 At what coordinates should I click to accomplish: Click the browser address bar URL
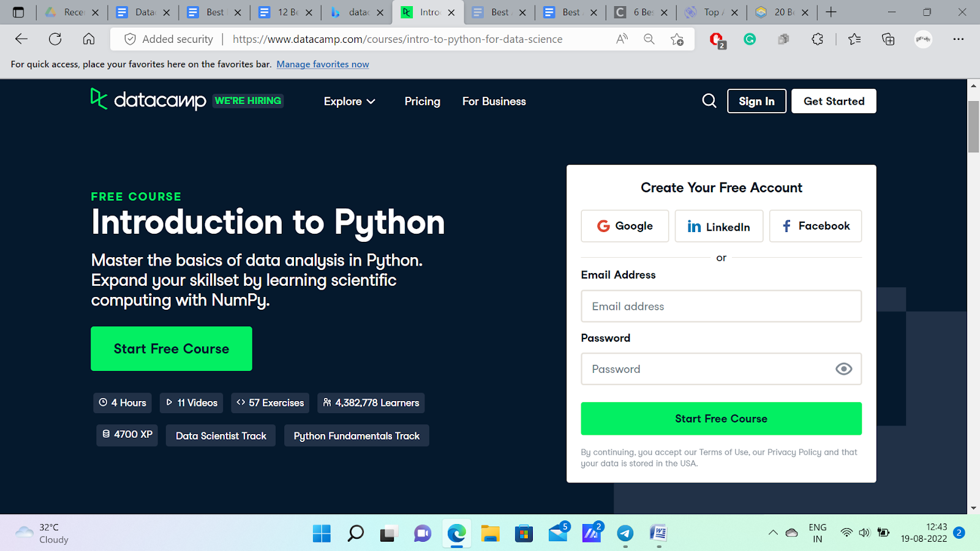coord(398,39)
